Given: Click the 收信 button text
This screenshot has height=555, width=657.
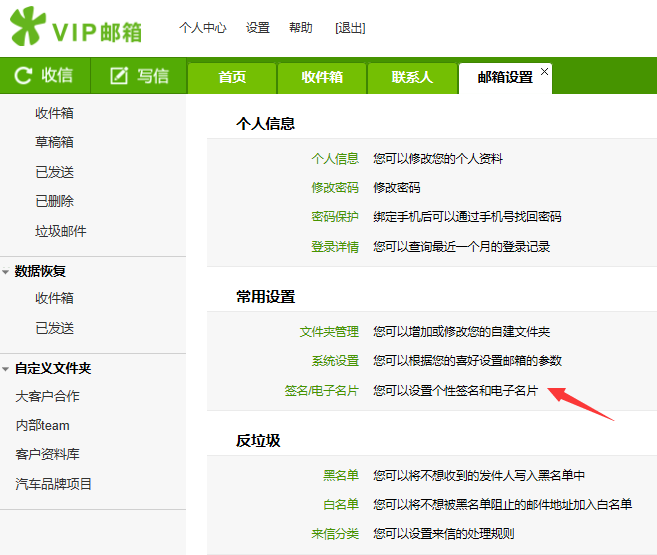Looking at the screenshot, I should point(57,76).
